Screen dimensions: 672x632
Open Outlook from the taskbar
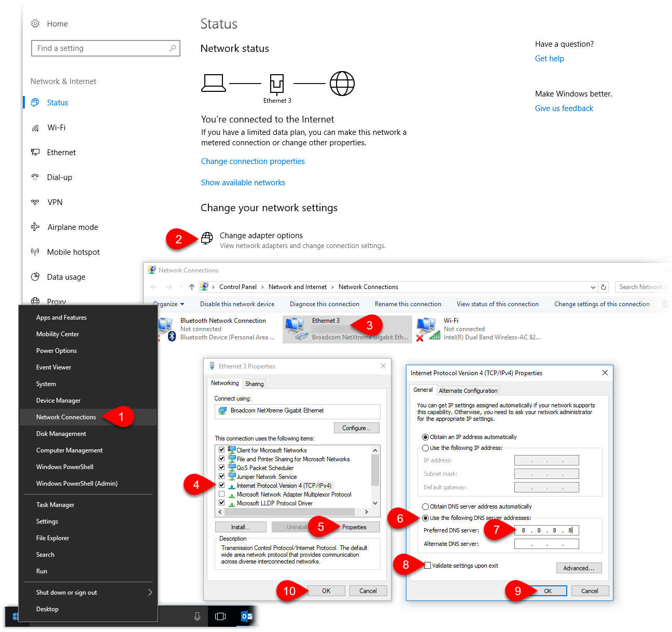[247, 616]
